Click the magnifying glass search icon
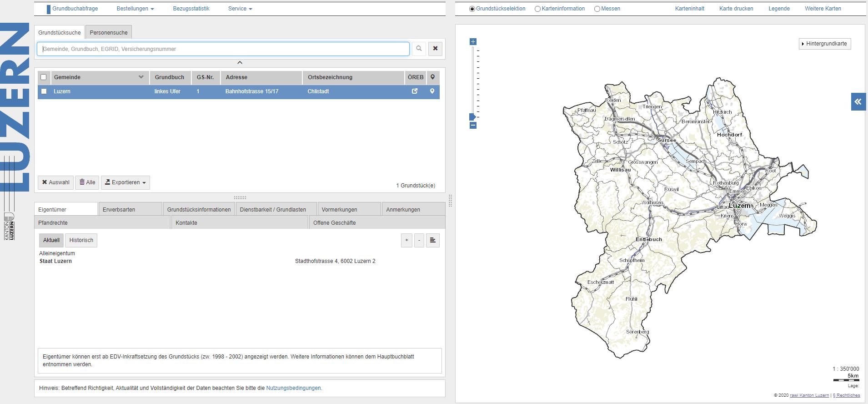Screen dimensions: 868x404 (x=419, y=49)
